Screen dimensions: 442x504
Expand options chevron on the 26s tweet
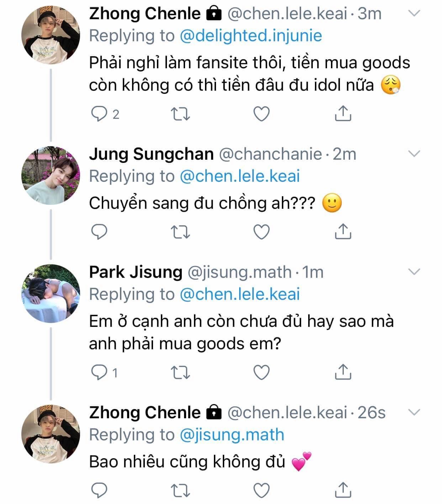[414, 413]
